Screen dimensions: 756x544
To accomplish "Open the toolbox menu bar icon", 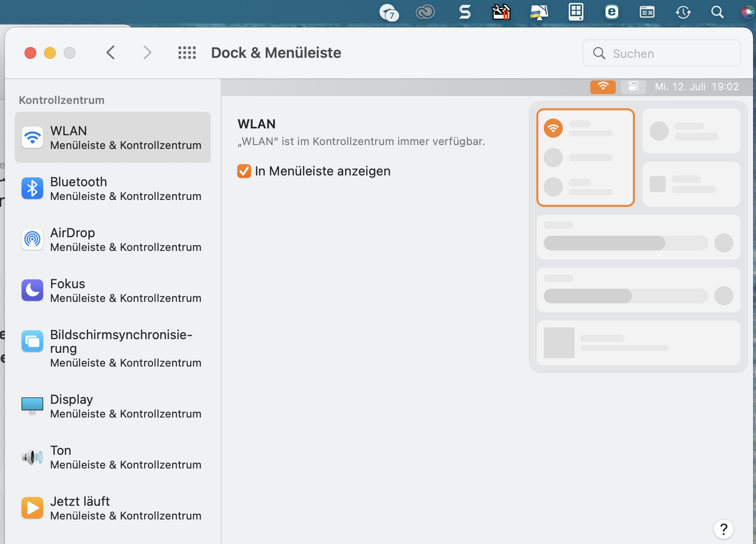I will 501,11.
